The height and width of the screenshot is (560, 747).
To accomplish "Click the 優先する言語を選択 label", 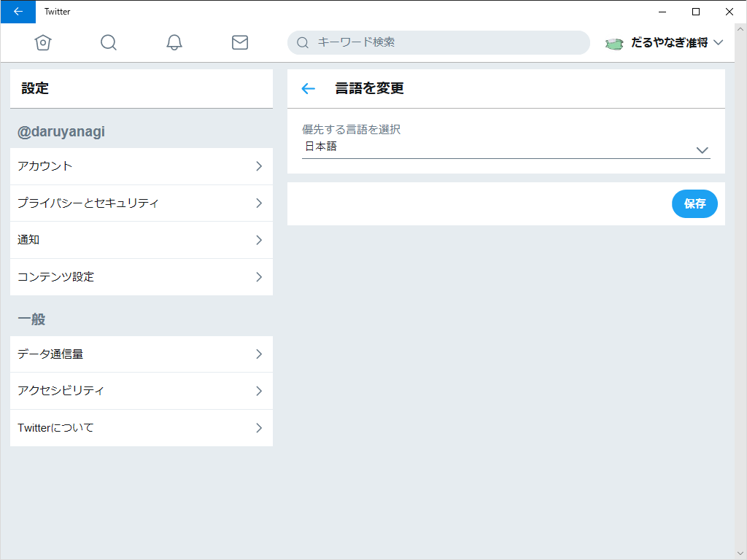I will [x=351, y=129].
